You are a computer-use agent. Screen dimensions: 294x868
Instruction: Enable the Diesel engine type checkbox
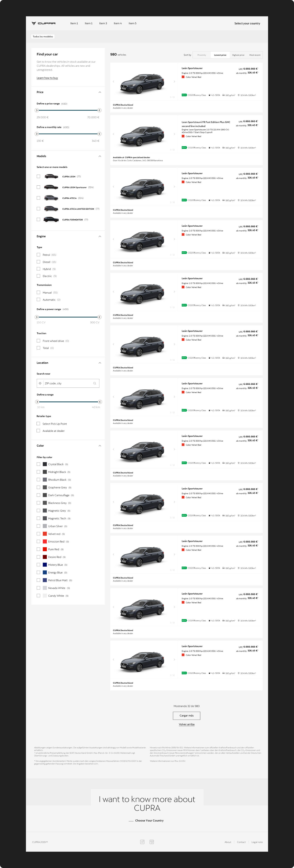38,262
